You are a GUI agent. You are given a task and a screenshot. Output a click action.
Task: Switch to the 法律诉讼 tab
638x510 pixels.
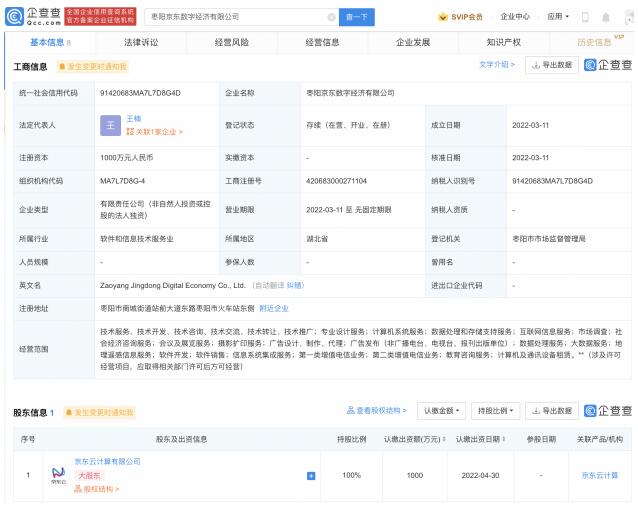(141, 42)
